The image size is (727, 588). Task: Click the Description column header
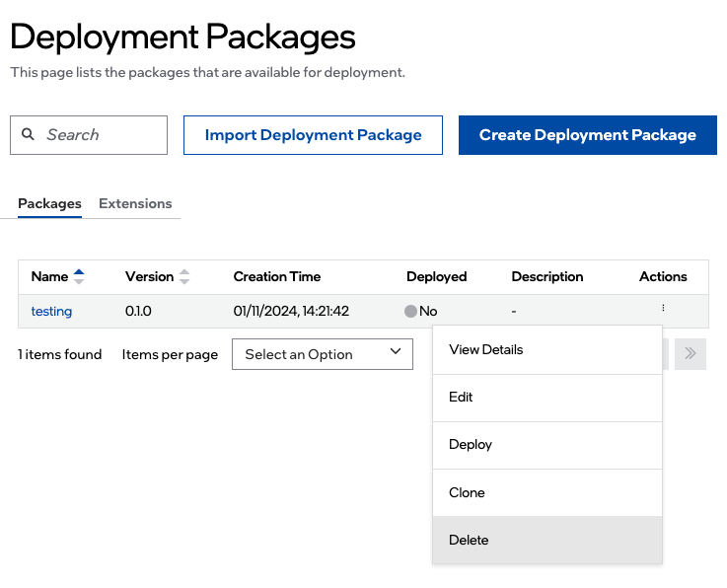click(547, 277)
